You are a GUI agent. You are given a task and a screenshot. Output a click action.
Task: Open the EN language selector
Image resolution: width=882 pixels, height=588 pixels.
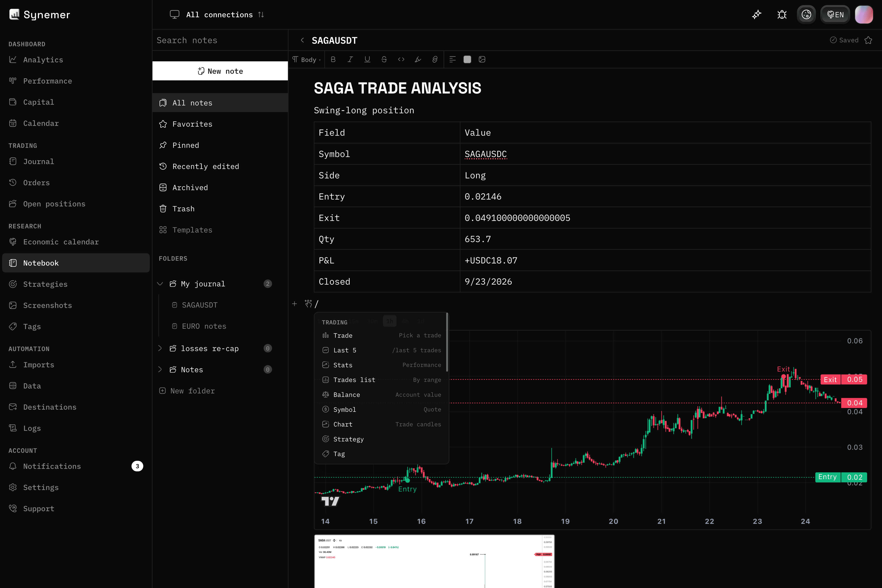coord(835,15)
